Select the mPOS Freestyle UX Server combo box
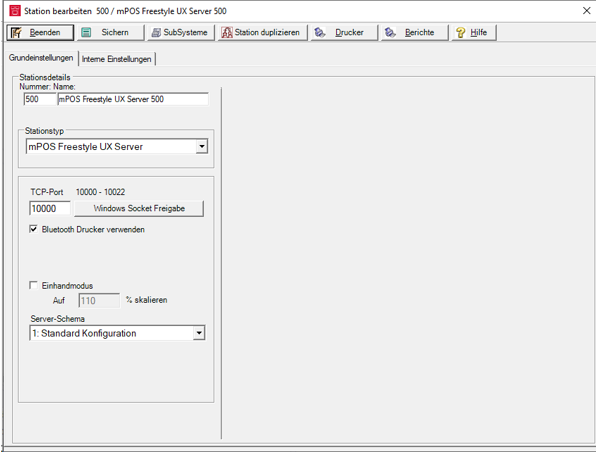Viewport: 597px width, 454px height. tap(117, 147)
